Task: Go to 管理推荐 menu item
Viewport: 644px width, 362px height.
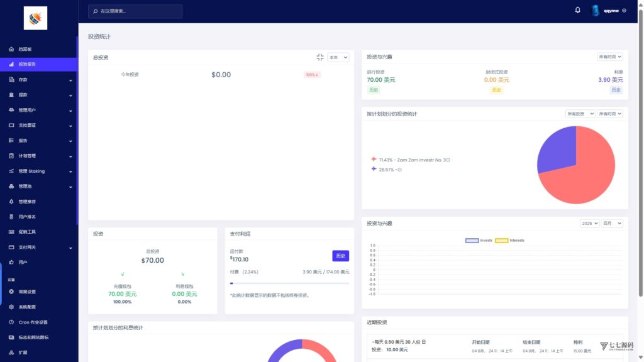Action: pyautogui.click(x=38, y=202)
